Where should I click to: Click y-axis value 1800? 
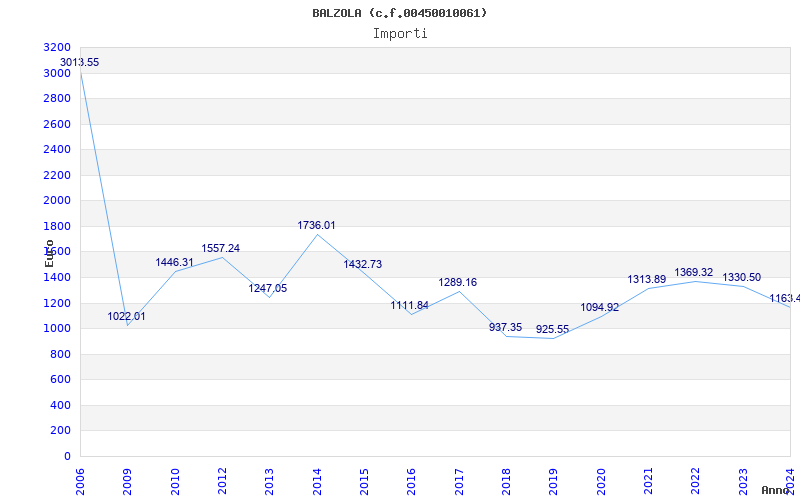coord(57,227)
